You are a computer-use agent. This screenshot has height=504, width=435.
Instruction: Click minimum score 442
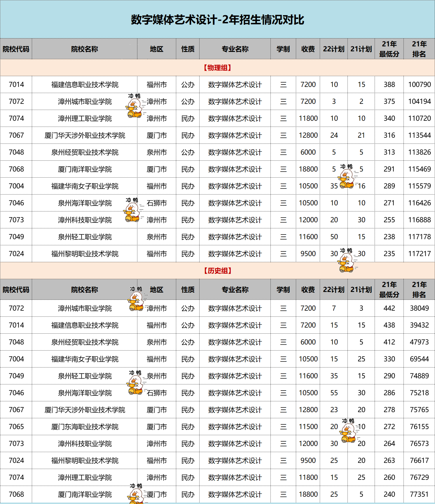389,308
